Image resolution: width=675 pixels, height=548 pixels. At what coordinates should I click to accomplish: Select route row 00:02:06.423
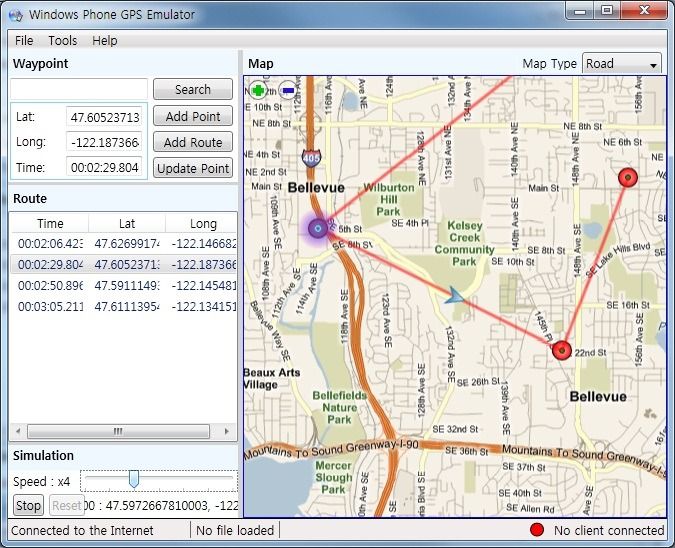(124, 244)
